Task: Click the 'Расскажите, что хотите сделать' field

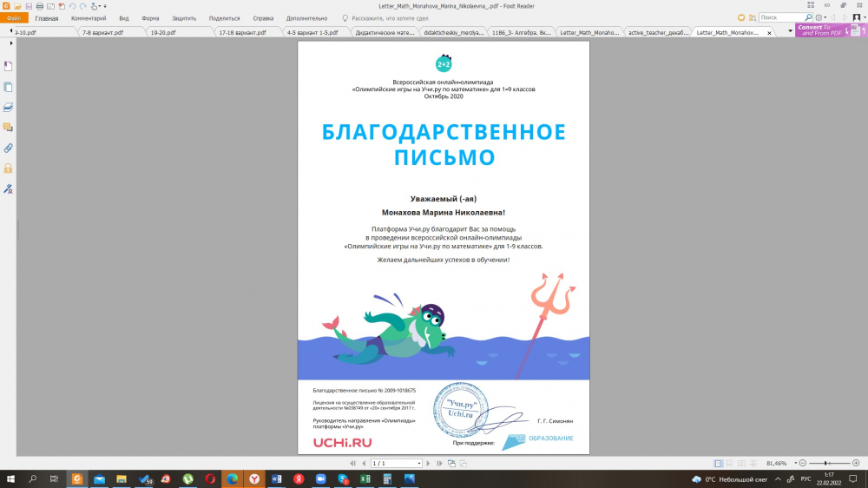Action: [390, 18]
